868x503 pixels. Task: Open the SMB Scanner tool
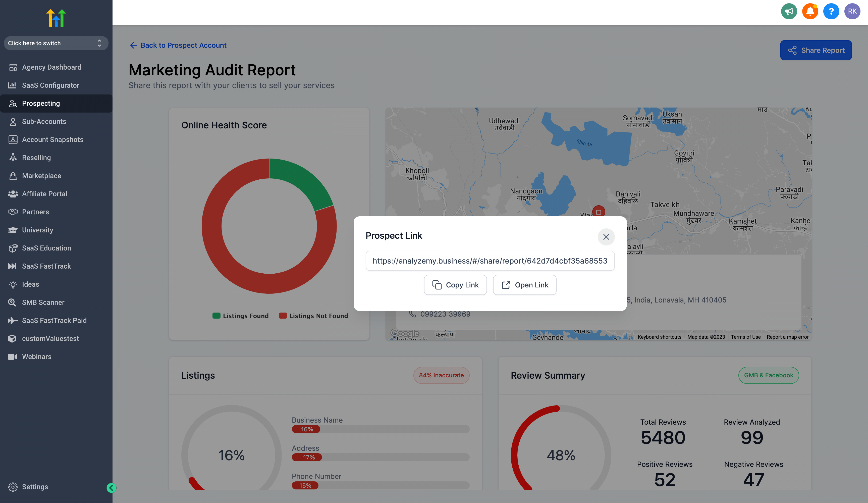(x=43, y=302)
